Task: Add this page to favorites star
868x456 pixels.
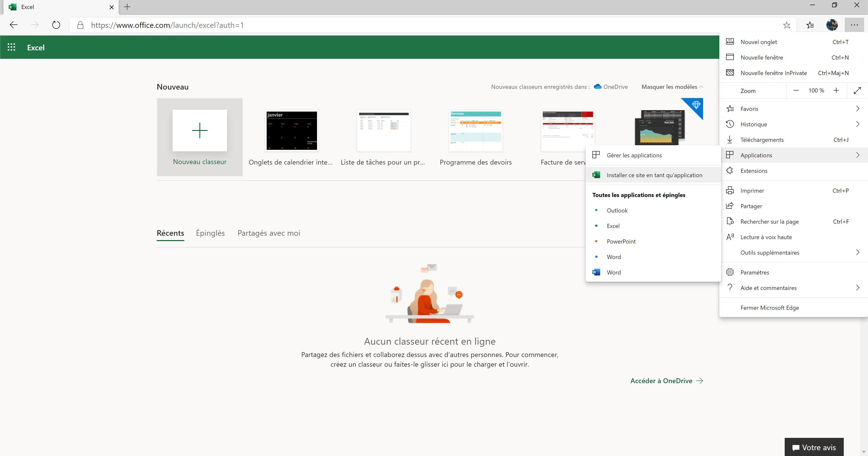Action: tap(786, 25)
